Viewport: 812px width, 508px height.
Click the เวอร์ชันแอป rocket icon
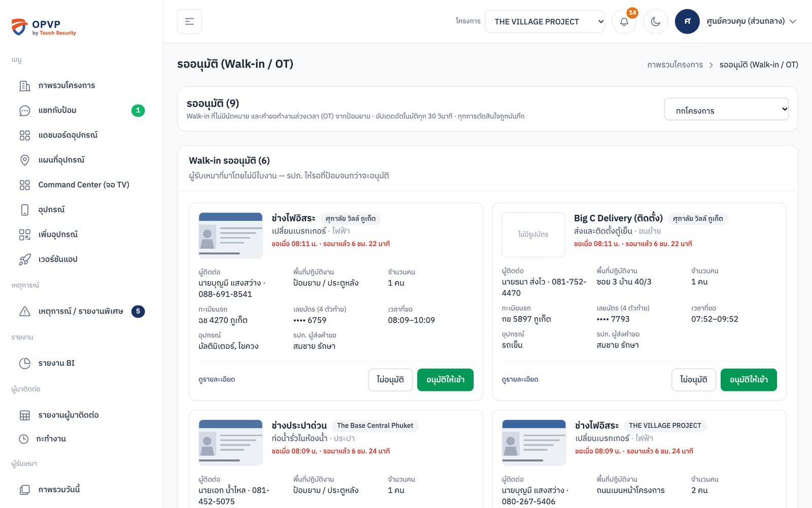(24, 260)
